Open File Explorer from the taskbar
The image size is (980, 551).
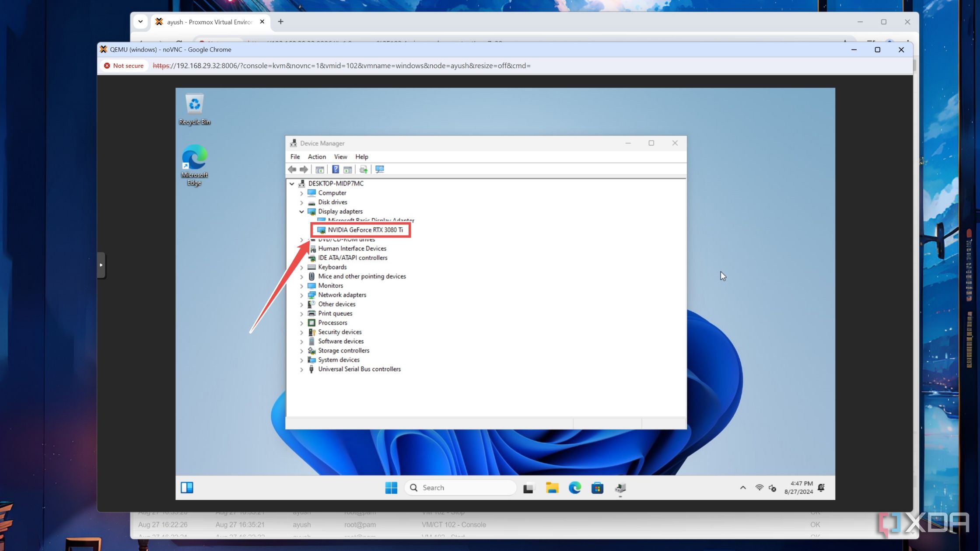(552, 488)
